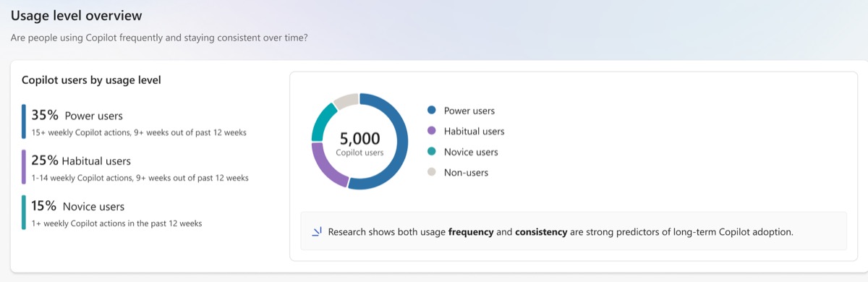868x282 pixels.
Task: Select the Habitual users legend label
Action: [475, 131]
